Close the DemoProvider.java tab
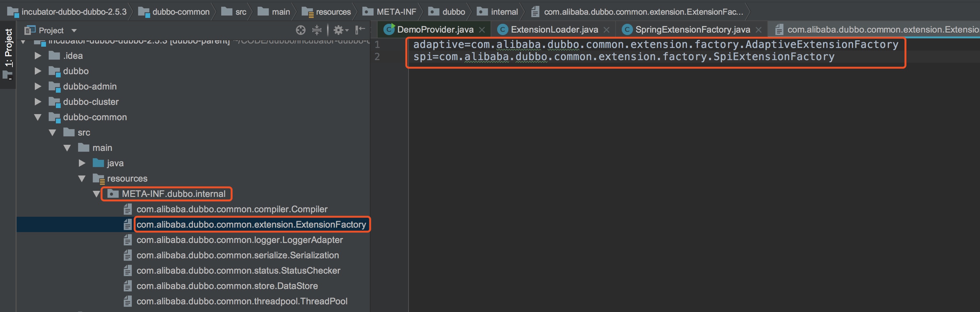Image resolution: width=980 pixels, height=312 pixels. point(482,30)
